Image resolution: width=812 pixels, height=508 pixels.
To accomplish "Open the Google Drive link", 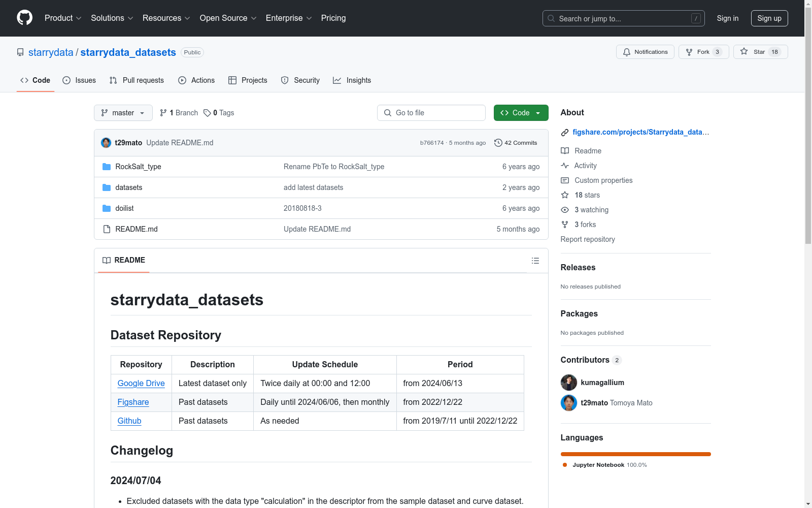I will (x=141, y=384).
